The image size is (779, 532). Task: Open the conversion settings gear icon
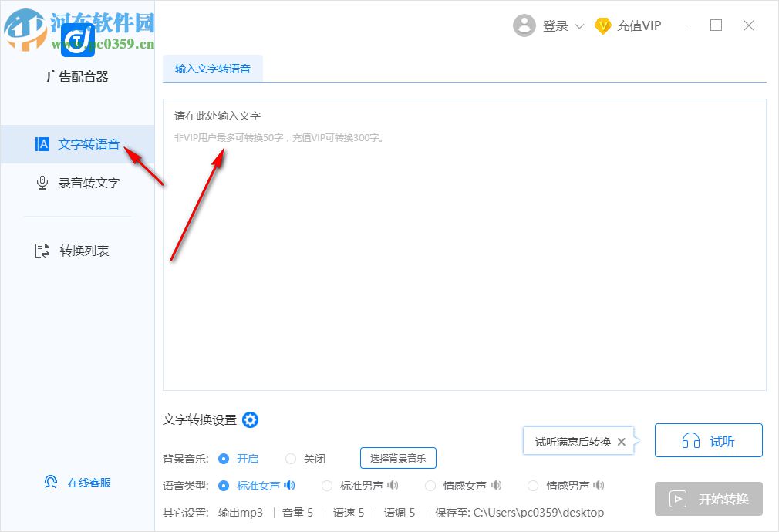250,420
